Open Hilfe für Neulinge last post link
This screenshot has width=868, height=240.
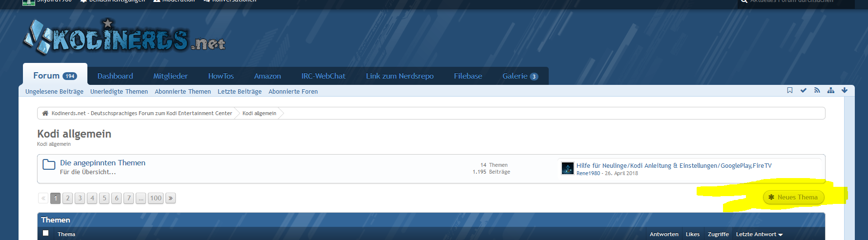click(674, 166)
